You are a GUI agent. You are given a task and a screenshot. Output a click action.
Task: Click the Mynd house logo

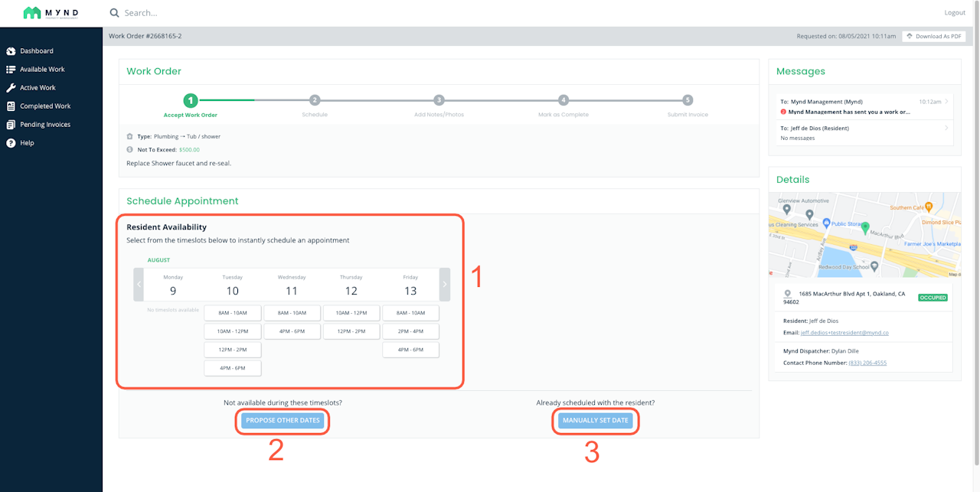[x=31, y=12]
